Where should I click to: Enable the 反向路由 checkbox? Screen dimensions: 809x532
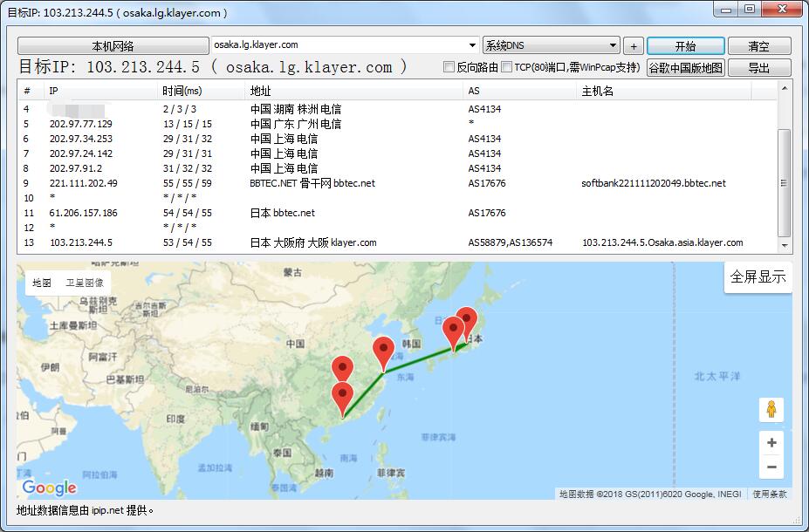coord(449,67)
